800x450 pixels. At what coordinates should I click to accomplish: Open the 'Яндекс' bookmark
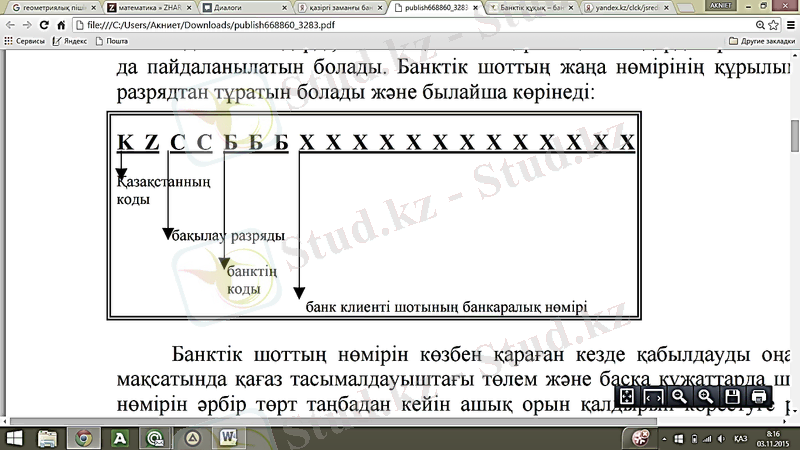click(70, 41)
